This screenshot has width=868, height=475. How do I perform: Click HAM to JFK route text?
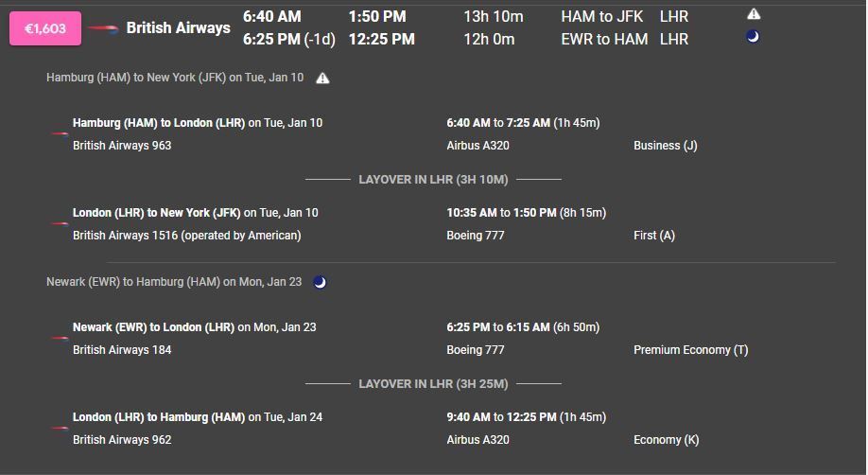coord(601,17)
